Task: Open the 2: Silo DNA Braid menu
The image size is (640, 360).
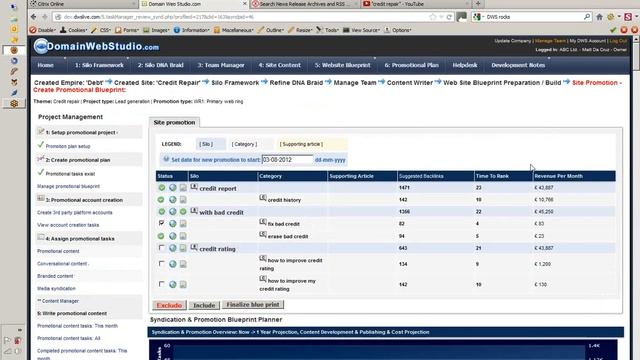Action: pos(161,65)
